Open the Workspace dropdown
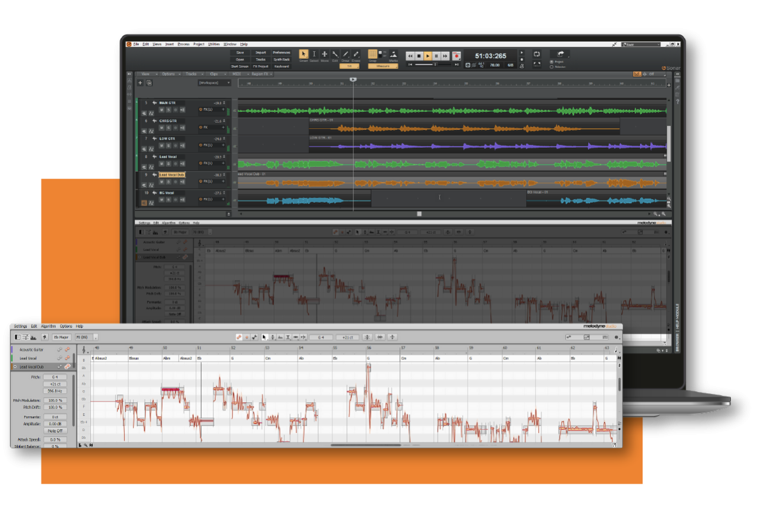The width and height of the screenshot is (768, 532). tap(214, 82)
